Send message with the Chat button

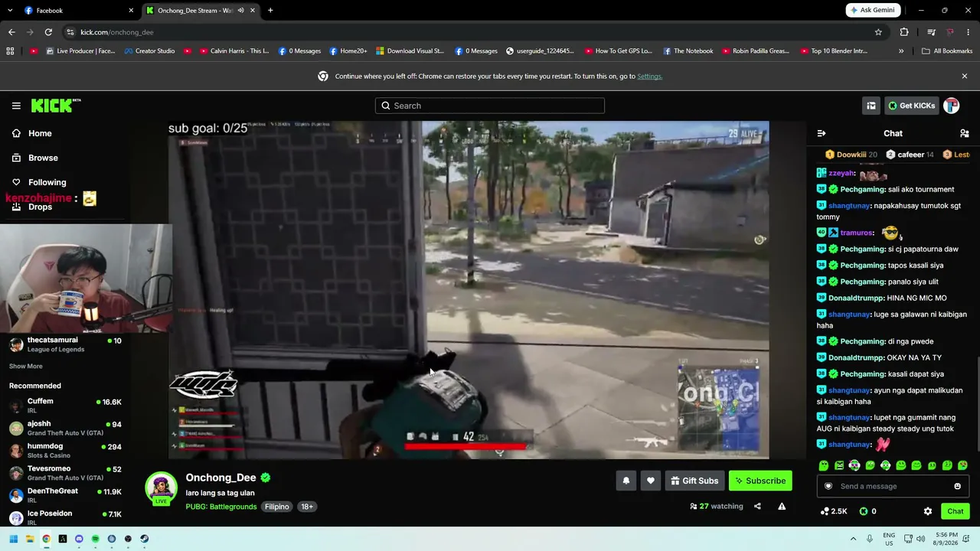coord(955,511)
